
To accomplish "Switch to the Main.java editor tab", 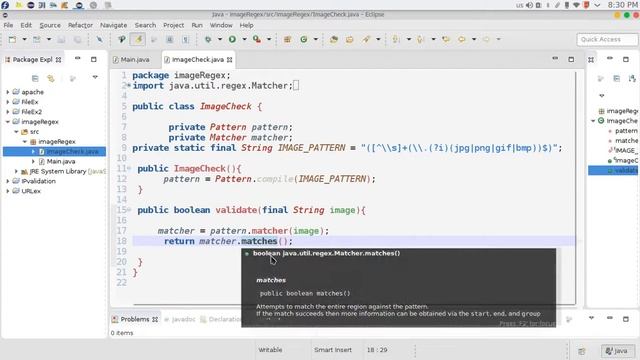I will tap(131, 60).
